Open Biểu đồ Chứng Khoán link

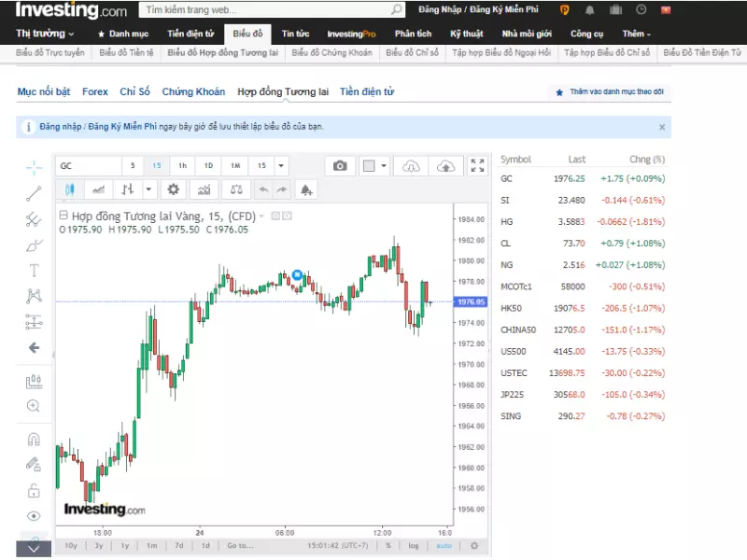[332, 53]
